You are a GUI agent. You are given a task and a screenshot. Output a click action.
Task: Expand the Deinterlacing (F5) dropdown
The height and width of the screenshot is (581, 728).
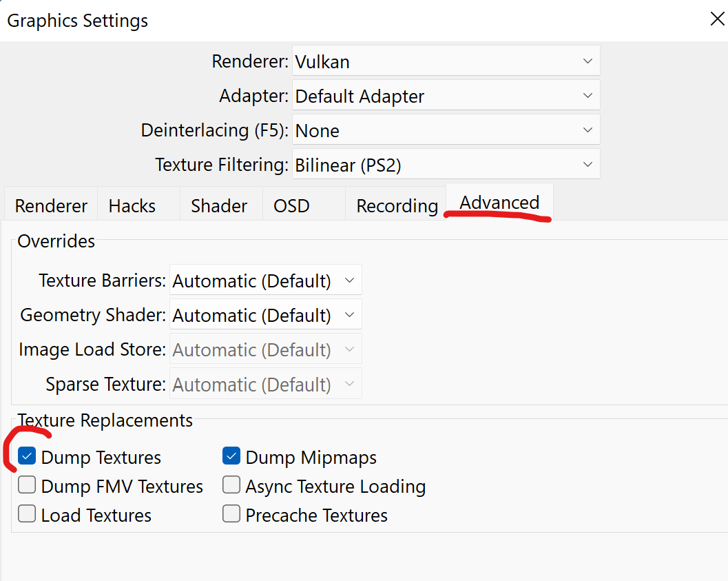(446, 130)
